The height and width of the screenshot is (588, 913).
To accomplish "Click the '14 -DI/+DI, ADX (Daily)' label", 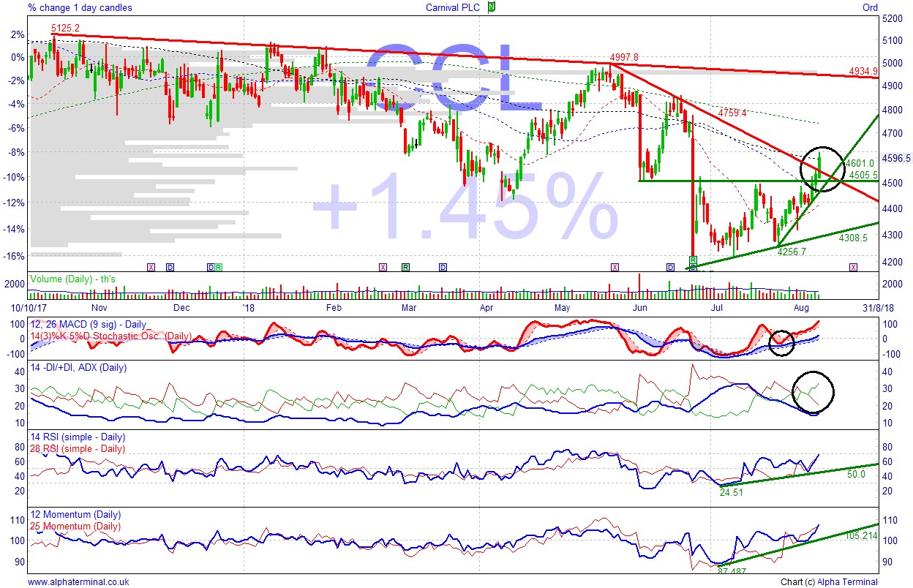I will [x=77, y=367].
